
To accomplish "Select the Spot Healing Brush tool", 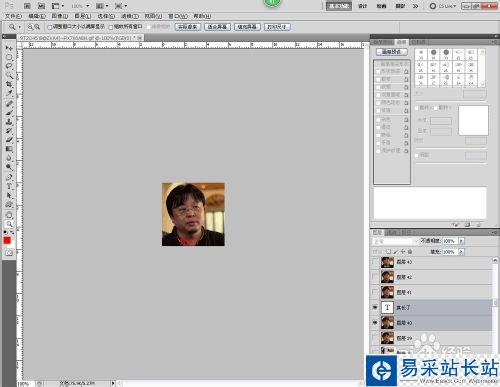I will [x=9, y=104].
